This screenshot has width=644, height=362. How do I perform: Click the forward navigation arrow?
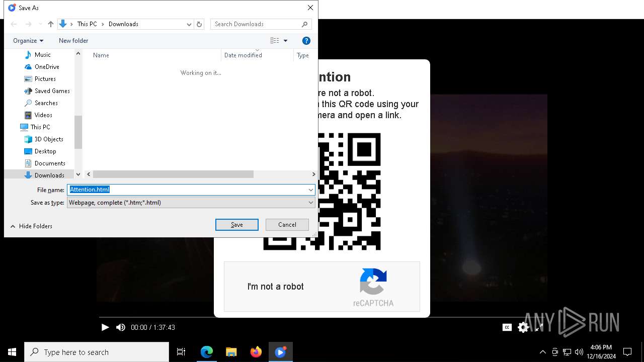click(x=29, y=24)
